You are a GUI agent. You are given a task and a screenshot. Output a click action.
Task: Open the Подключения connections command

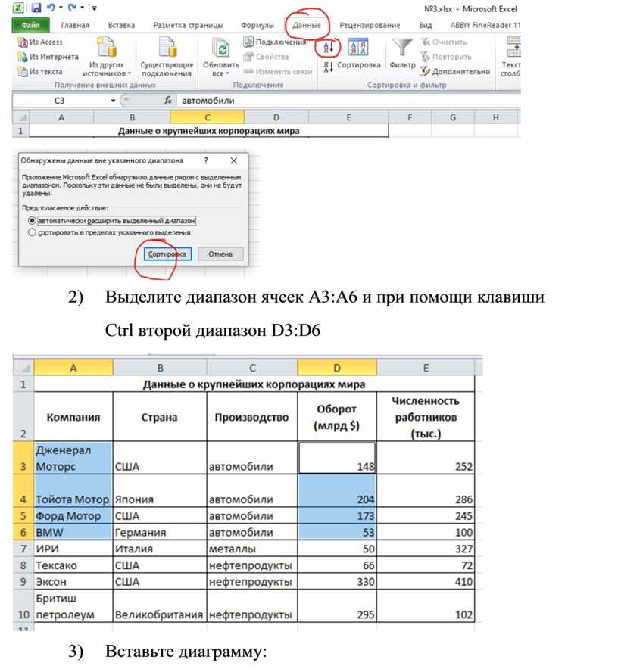click(x=274, y=42)
